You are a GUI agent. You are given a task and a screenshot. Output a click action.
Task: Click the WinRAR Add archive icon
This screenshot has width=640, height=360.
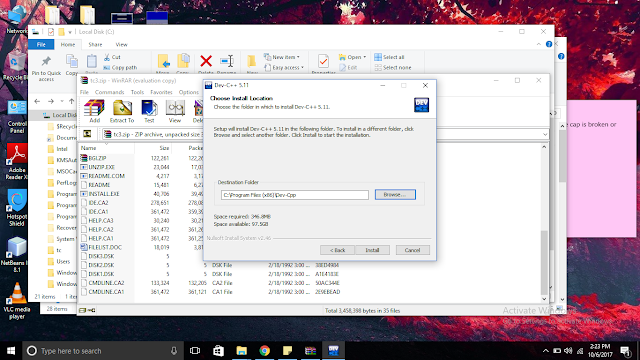coord(94,111)
